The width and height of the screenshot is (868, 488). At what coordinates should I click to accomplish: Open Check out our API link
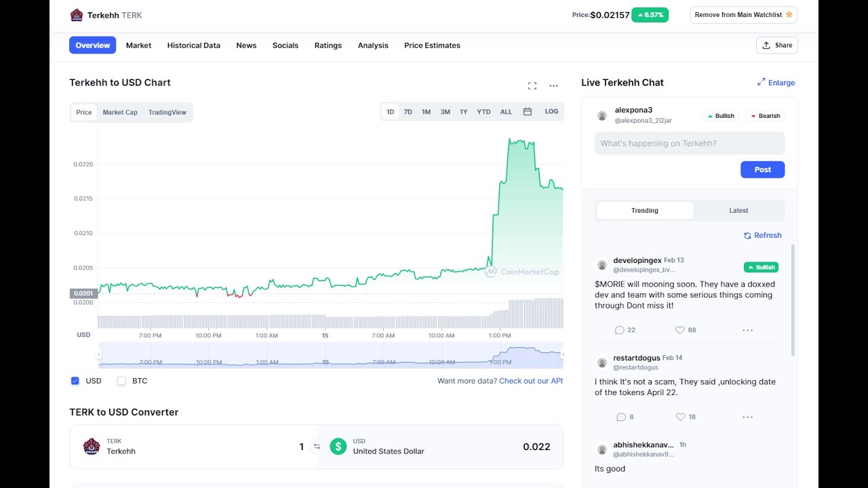(x=531, y=381)
